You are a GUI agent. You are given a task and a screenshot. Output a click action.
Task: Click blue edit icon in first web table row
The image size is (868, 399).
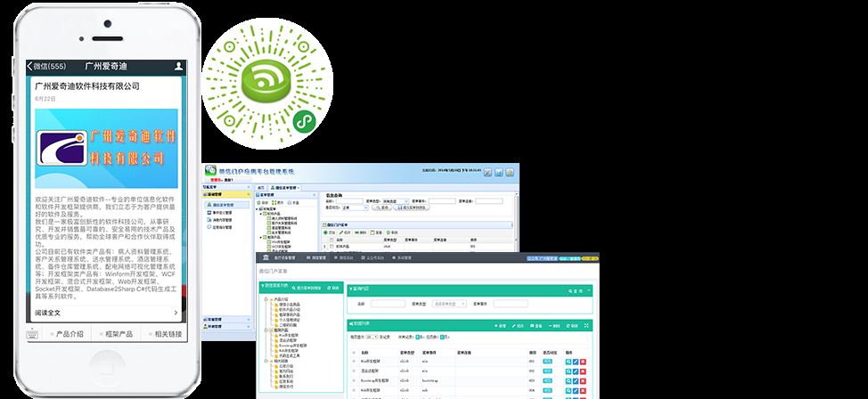click(x=576, y=362)
